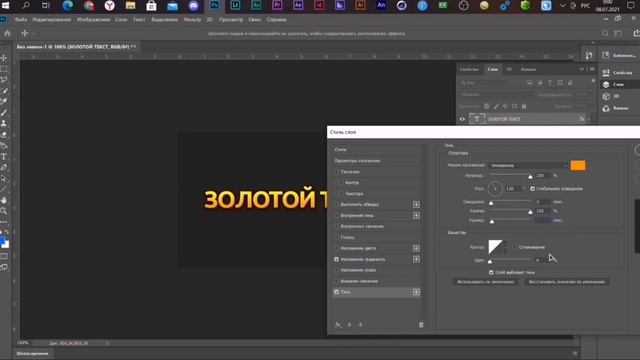Toggle Bevel & Emboss (Тиснение) checkbox
Viewport: 640px width, 360px height.
pos(337,172)
